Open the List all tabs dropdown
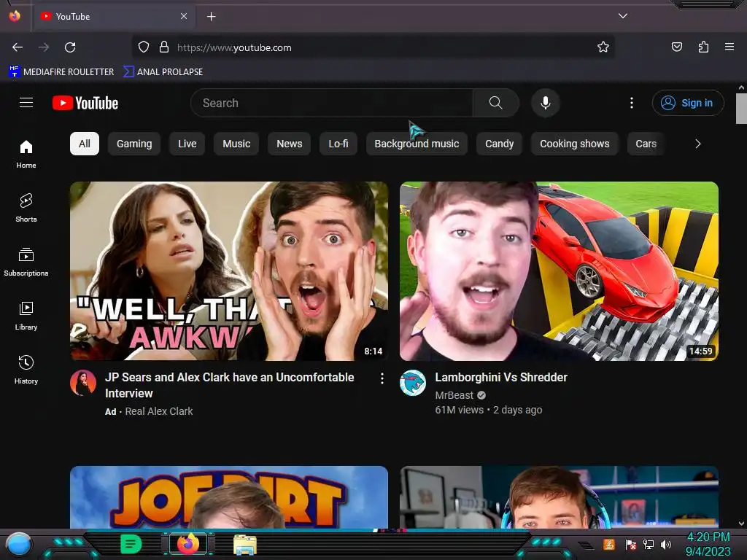 click(x=623, y=16)
